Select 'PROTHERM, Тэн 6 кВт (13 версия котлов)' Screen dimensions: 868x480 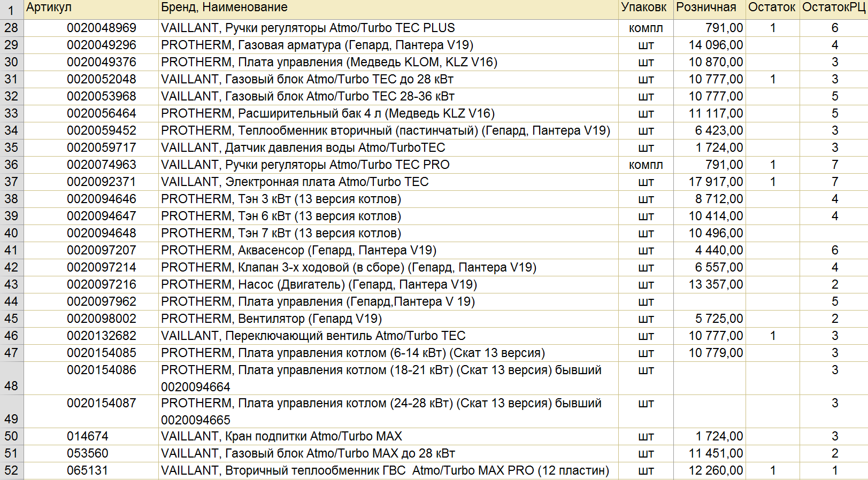pos(388,216)
